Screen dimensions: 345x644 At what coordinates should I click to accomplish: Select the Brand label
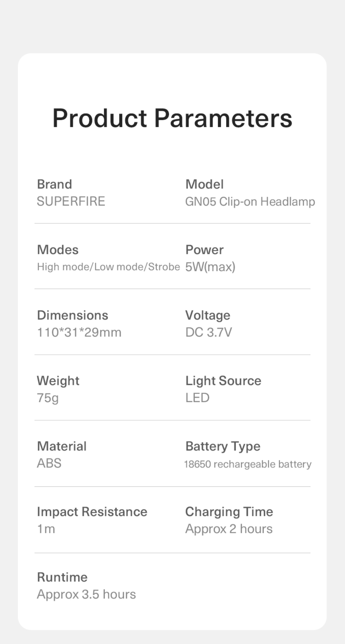click(x=55, y=184)
